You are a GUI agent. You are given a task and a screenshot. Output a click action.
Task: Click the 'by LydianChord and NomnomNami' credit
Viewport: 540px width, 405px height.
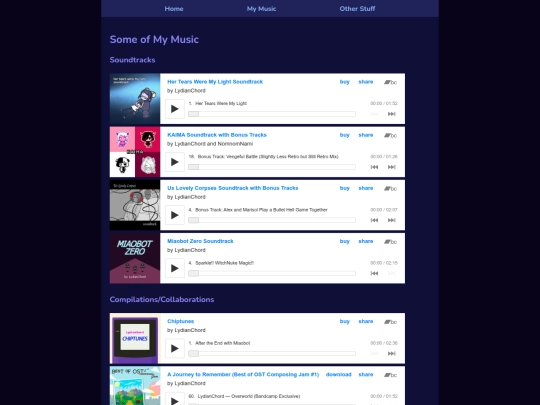coord(210,144)
